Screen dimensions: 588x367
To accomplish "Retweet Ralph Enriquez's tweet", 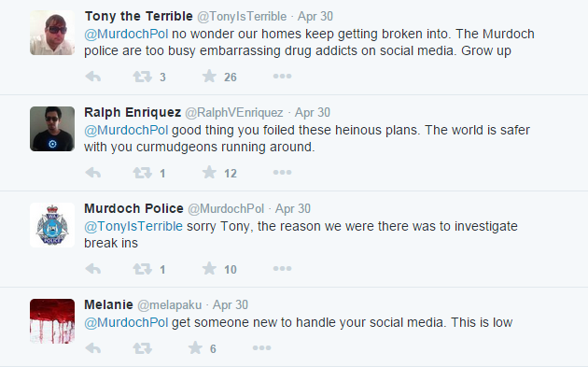I will (142, 173).
